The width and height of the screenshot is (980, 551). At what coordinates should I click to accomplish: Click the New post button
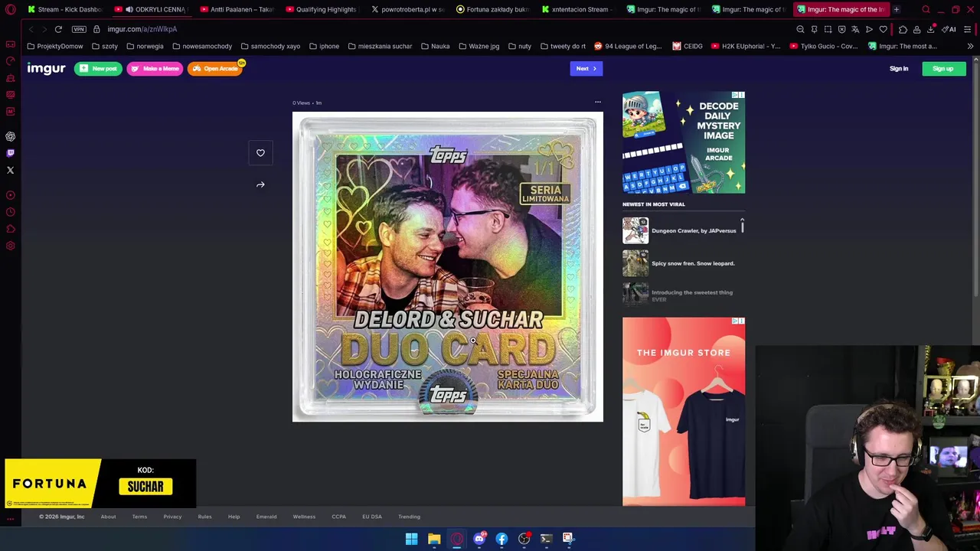click(98, 69)
